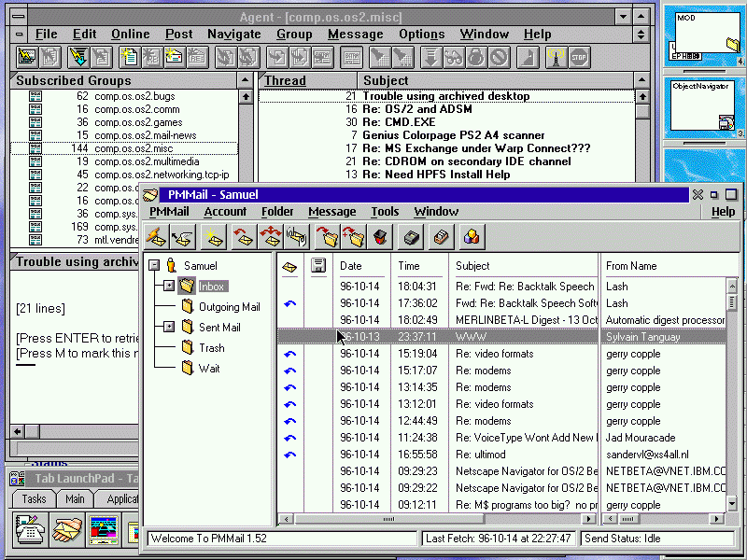Open the Navigate menu in Agent
747x560 pixels.
(x=234, y=35)
